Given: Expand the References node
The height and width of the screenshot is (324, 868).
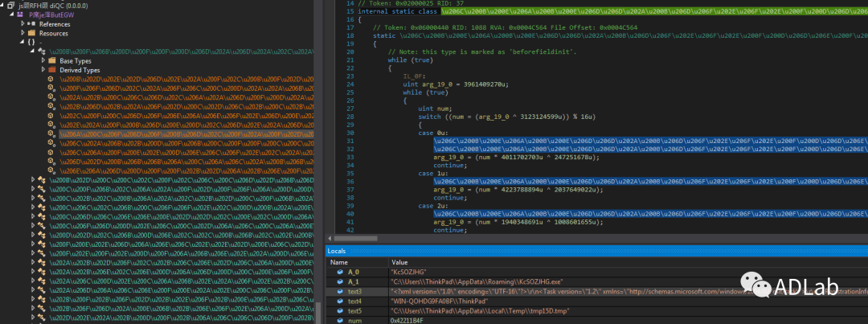Looking at the screenshot, I should click(23, 24).
